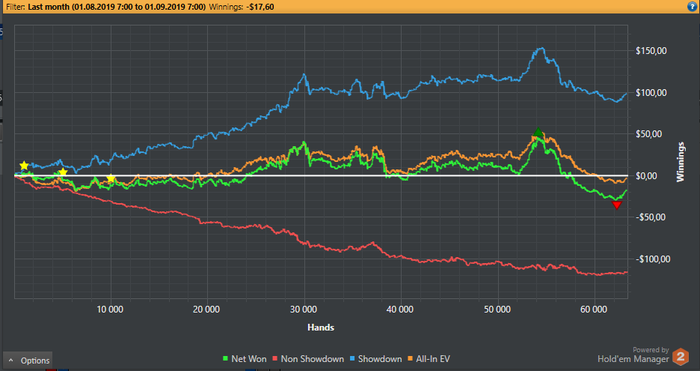Select the first yellow star marker near chart start
700x371 pixels.
pyautogui.click(x=24, y=166)
